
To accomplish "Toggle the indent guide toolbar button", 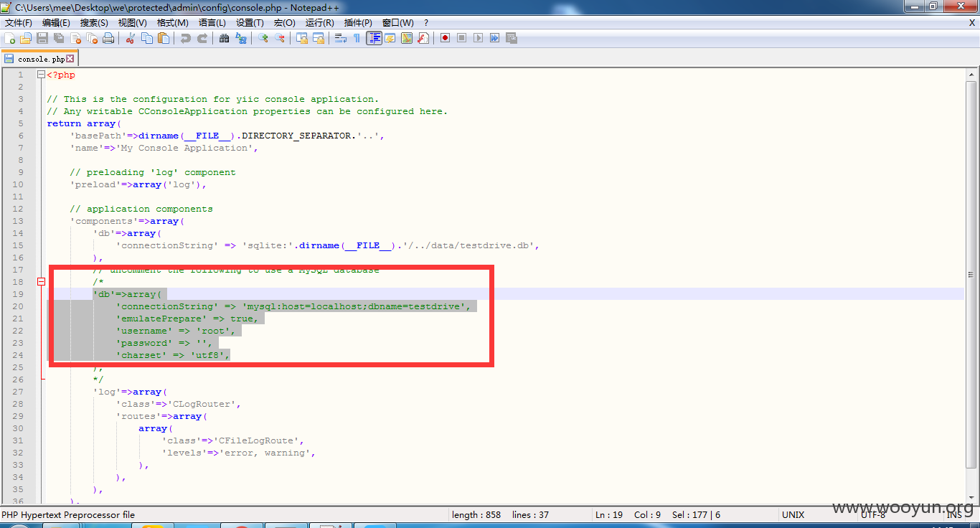I will click(374, 38).
